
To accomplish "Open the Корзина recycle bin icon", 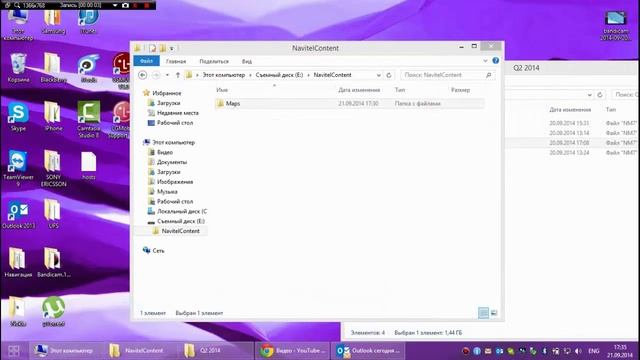I will [18, 68].
